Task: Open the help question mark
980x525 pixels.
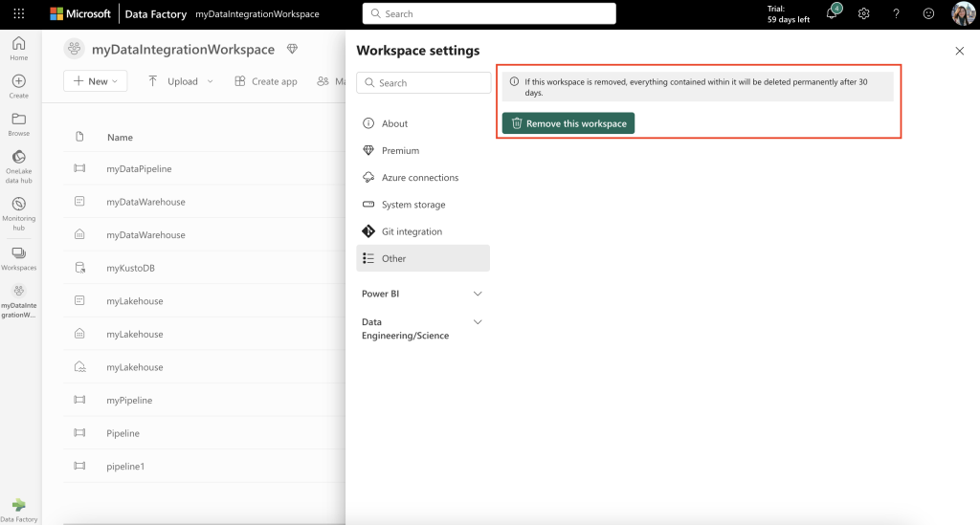Action: click(896, 13)
